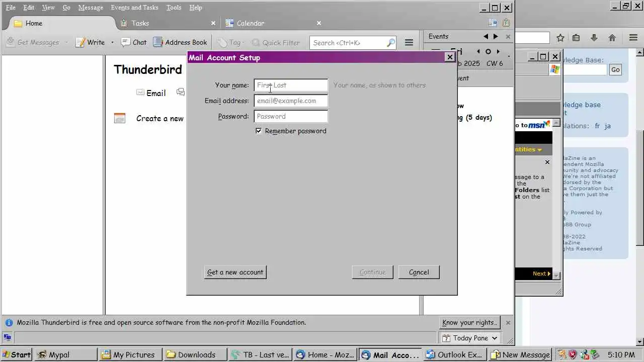Image resolution: width=644 pixels, height=362 pixels.
Task: Click the Your name input field
Action: click(291, 85)
